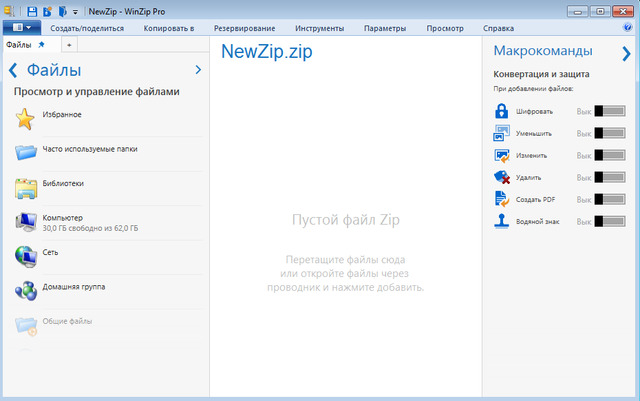640x401 pixels.
Task: Open the Резервирование tab
Action: (x=244, y=28)
